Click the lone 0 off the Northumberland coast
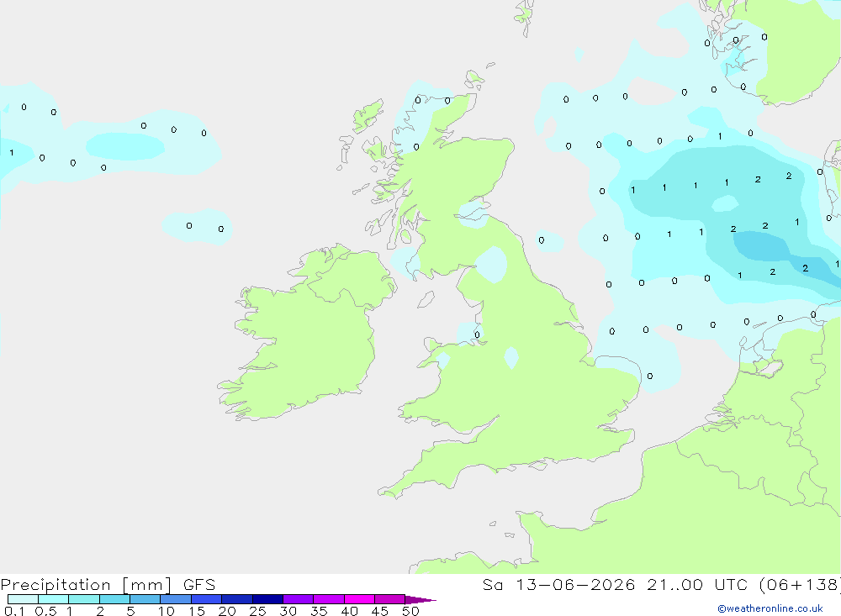The width and height of the screenshot is (841, 616). [x=542, y=240]
